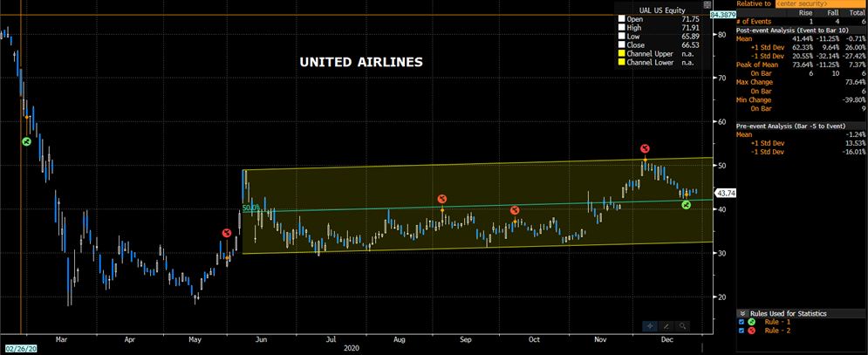Click the # of Events row label

(x=755, y=21)
